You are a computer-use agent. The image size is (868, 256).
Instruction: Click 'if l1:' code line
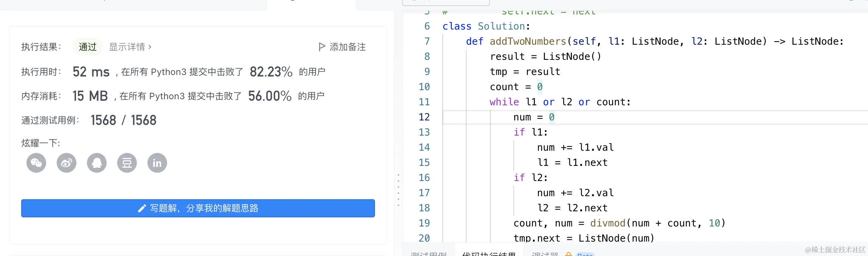coord(531,132)
